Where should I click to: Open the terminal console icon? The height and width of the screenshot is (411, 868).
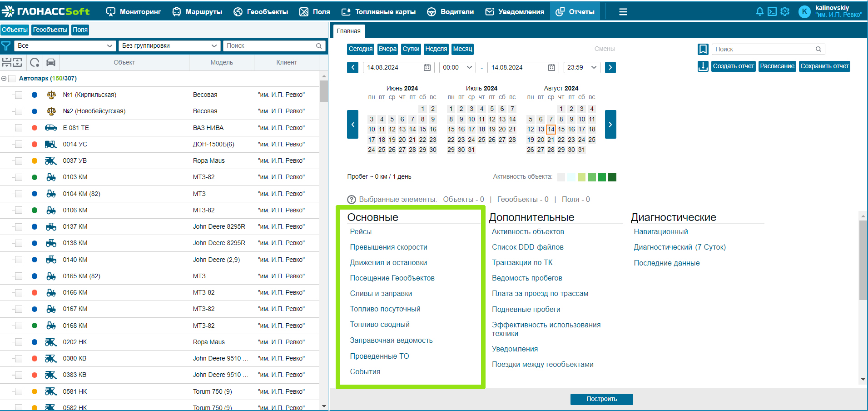point(772,11)
